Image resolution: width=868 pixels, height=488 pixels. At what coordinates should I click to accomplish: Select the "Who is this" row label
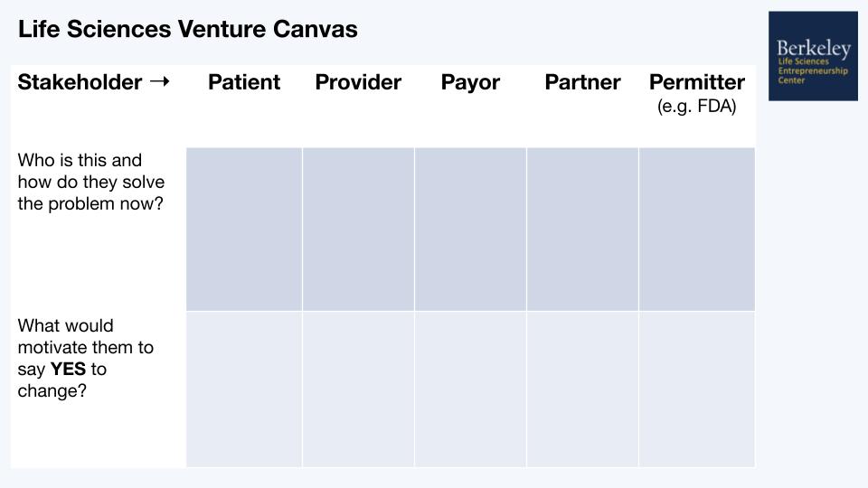point(90,182)
